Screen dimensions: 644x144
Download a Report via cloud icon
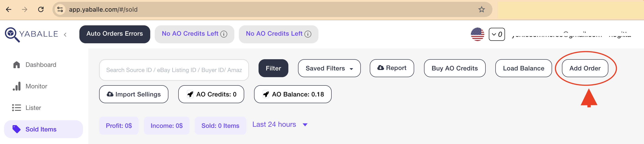point(381,68)
